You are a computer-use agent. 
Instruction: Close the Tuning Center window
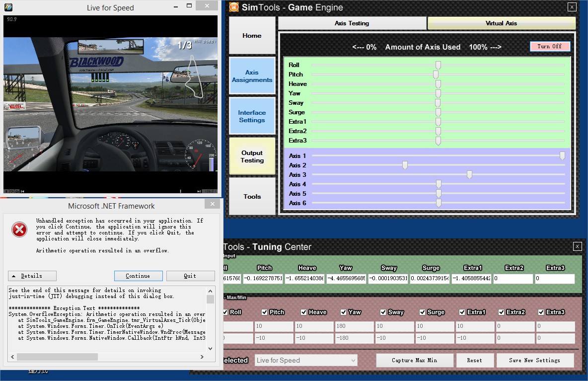(x=578, y=246)
